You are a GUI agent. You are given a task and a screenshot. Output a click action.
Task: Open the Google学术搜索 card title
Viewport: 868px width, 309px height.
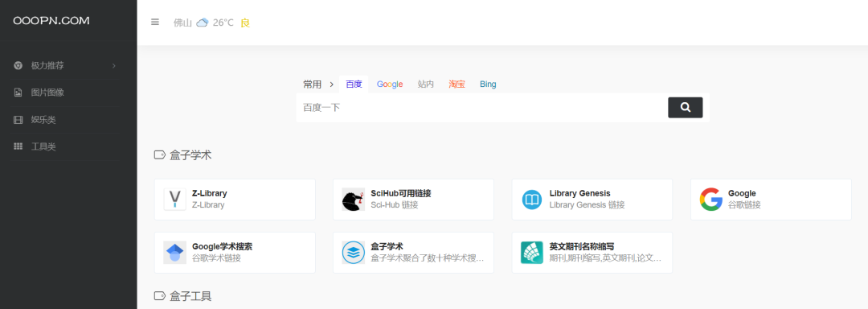222,246
